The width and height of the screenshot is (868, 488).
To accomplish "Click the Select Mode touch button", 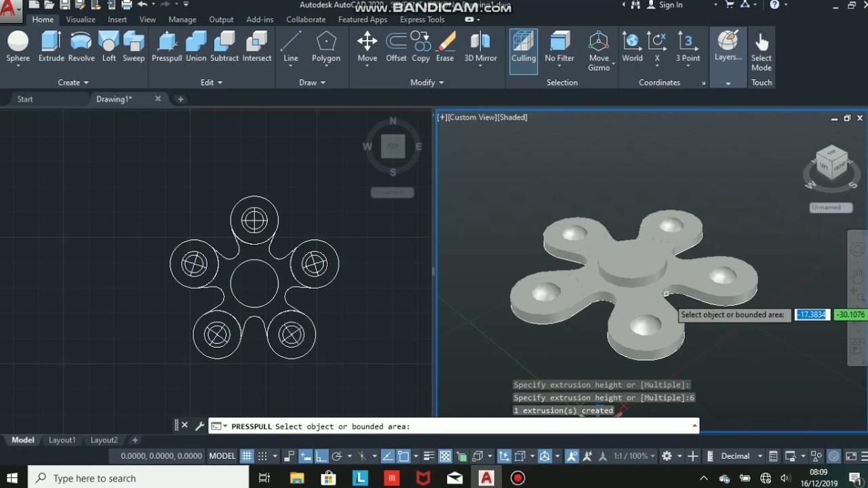I will coord(762,52).
